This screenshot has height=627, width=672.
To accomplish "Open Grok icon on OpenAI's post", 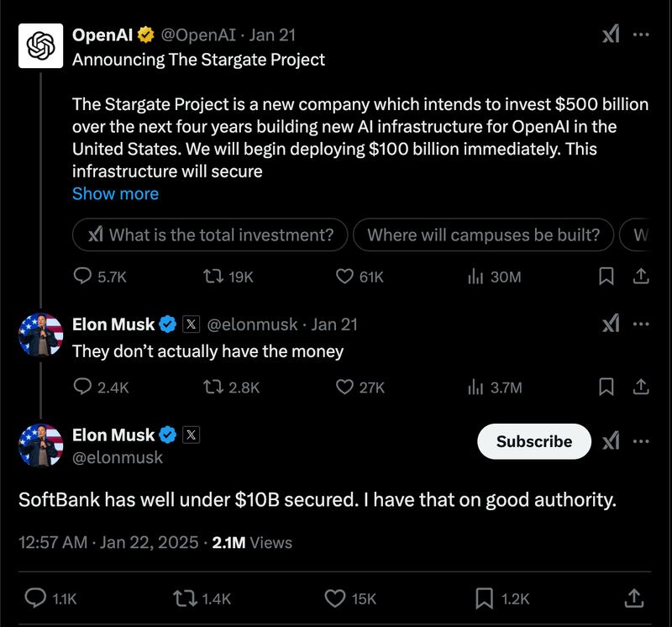I will [612, 34].
